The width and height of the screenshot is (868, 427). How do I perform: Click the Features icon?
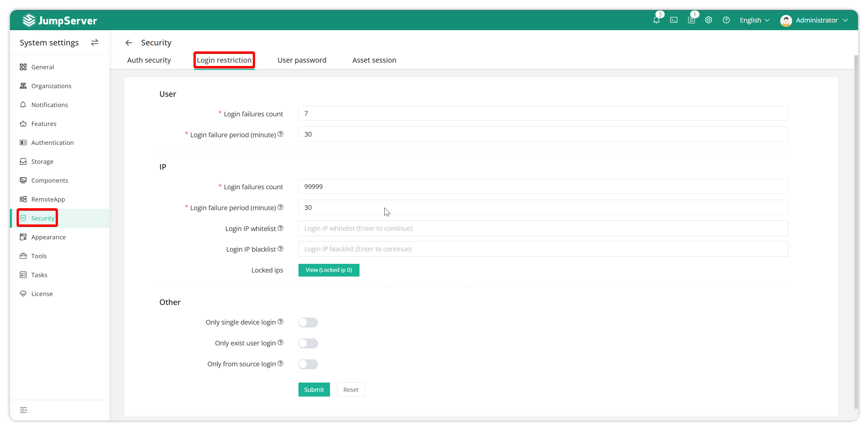click(23, 123)
